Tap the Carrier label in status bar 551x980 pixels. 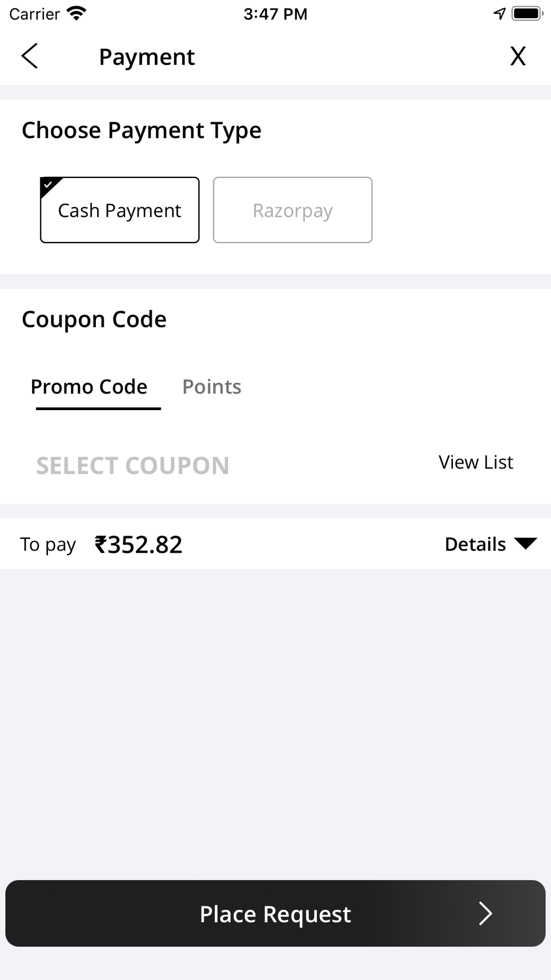(x=34, y=14)
